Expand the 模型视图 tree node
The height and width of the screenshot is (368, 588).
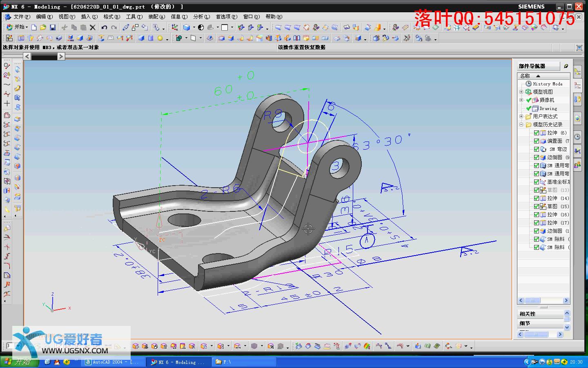(x=521, y=92)
